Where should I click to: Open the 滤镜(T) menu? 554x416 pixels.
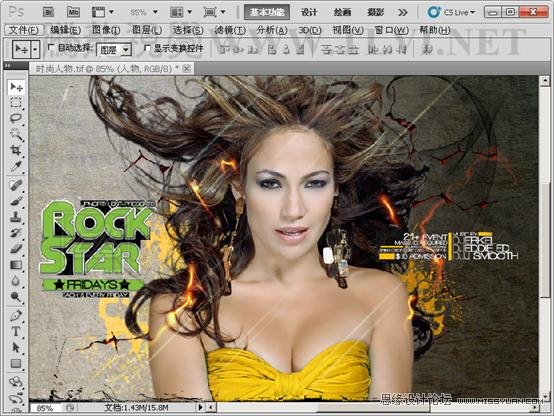[x=230, y=30]
